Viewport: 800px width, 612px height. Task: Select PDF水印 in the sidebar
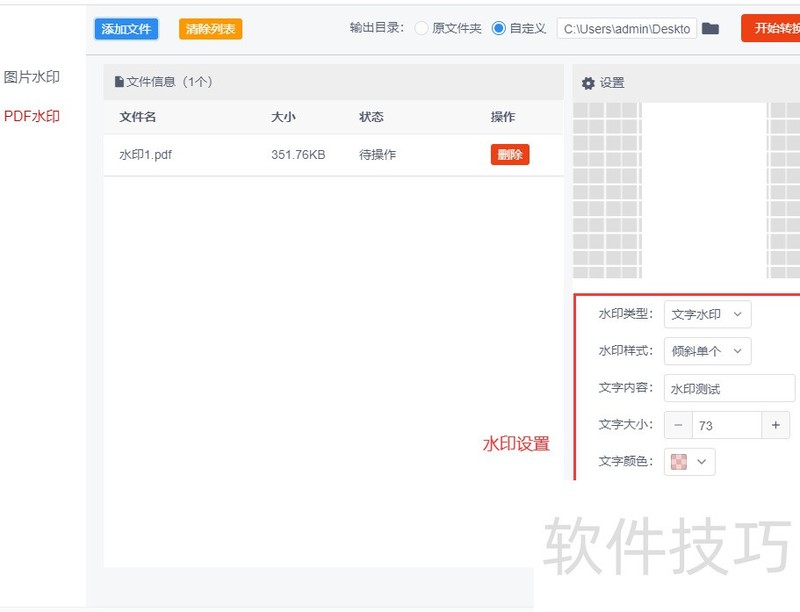(32, 116)
